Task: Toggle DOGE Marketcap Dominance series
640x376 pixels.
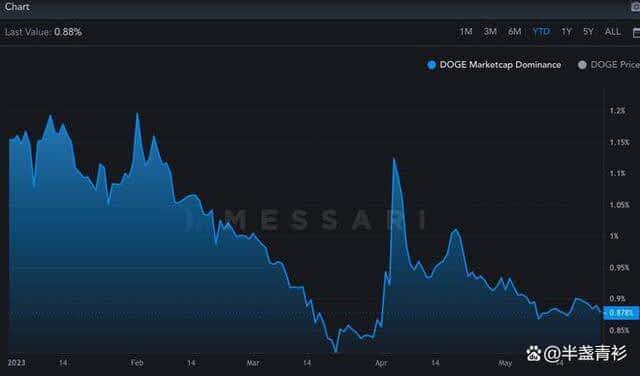Action: pos(494,65)
